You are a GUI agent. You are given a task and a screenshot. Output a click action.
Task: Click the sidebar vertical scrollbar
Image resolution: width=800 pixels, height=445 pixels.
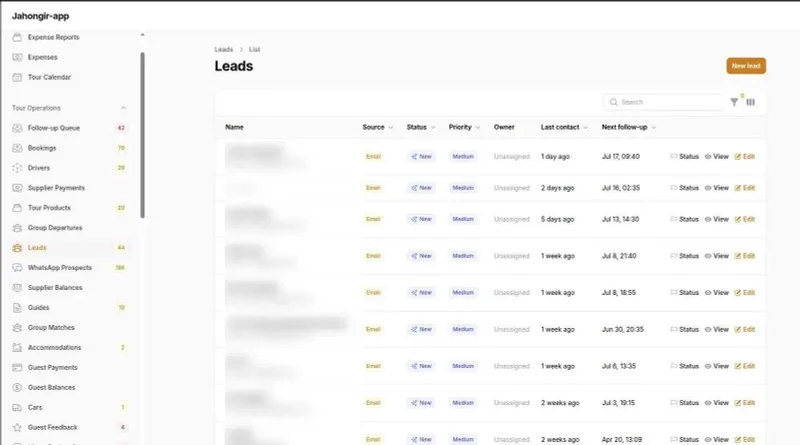pyautogui.click(x=142, y=135)
